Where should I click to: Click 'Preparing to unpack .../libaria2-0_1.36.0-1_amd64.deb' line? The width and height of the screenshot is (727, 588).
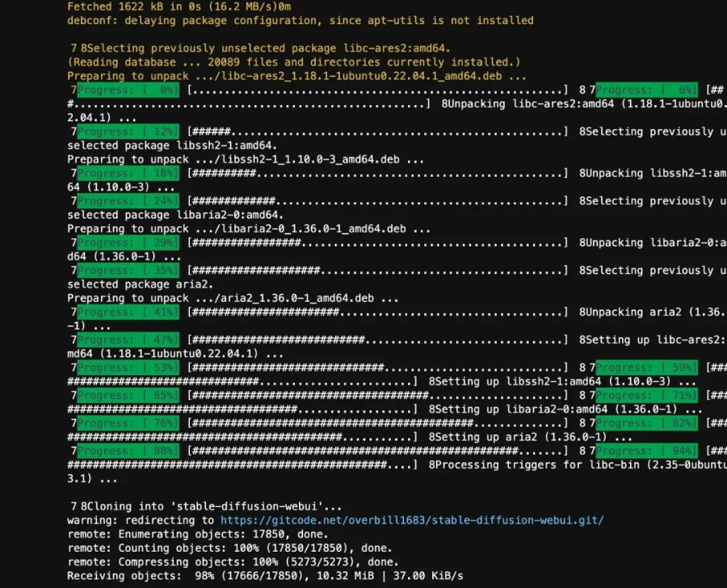(249, 229)
